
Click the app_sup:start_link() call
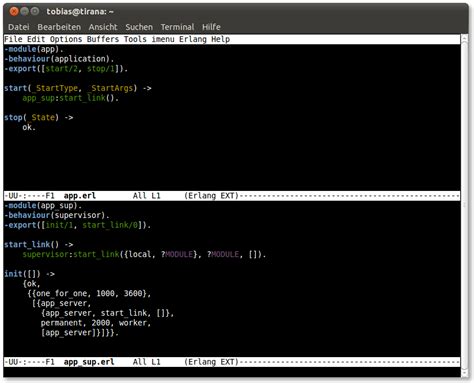pos(71,98)
